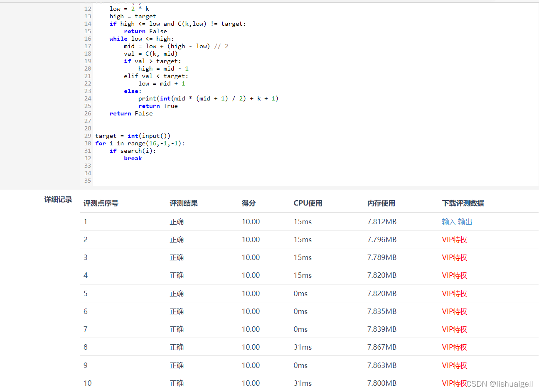539x392 pixels.
Task: Click the print(int(mid * (mid + 1) / 2) line
Action: pyautogui.click(x=208, y=98)
